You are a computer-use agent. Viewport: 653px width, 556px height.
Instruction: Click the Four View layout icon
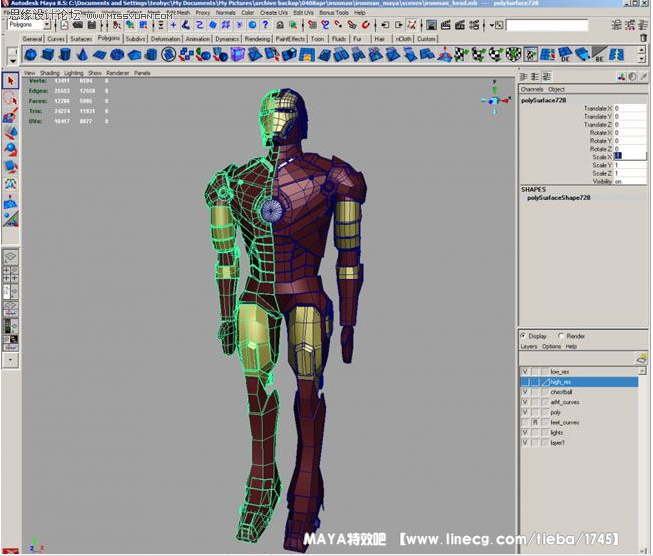coord(10,274)
